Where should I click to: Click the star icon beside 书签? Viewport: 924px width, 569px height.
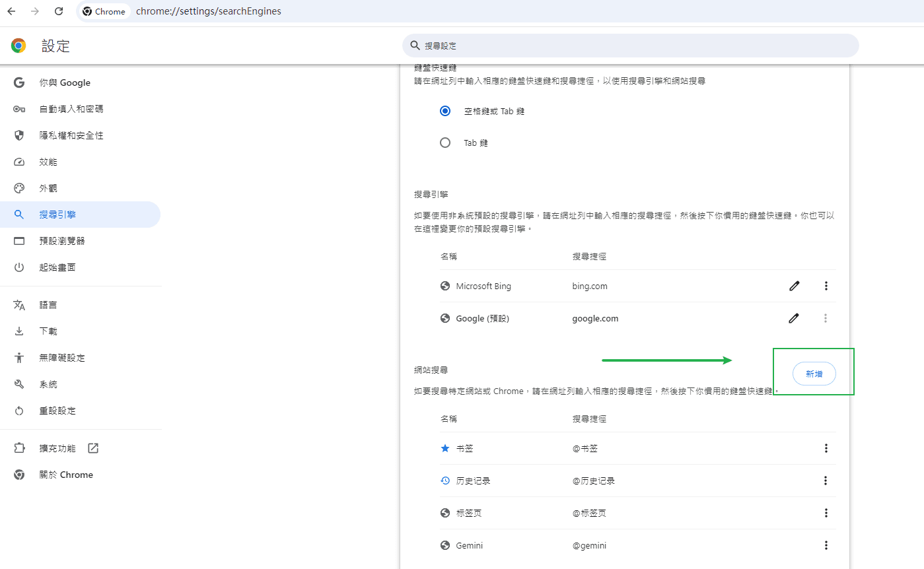click(445, 448)
